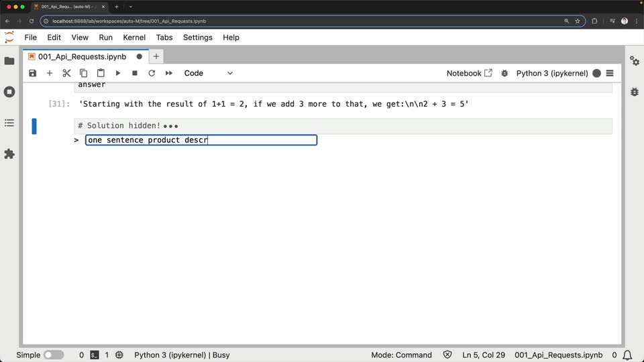Screen dimensions: 644x362
Task: Click 001_Api_Requests.ipynb in the status bar
Action: 559,355
